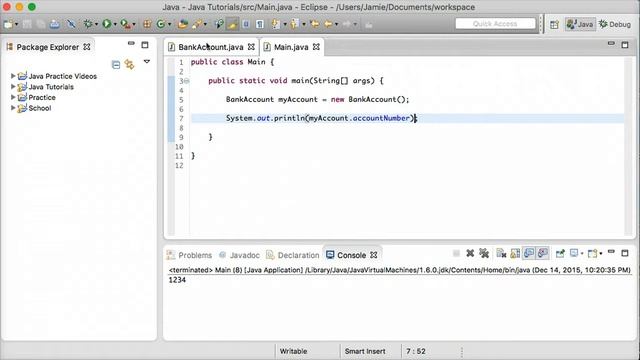The image size is (640, 360).
Task: Close the BankAccount.java tab
Action: (251, 47)
